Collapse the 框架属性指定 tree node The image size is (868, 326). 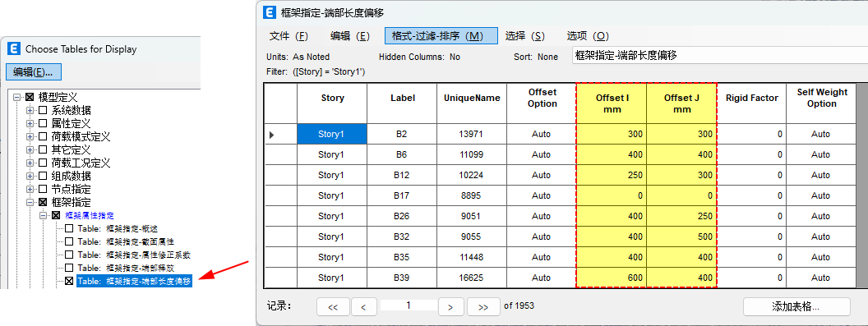point(44,215)
